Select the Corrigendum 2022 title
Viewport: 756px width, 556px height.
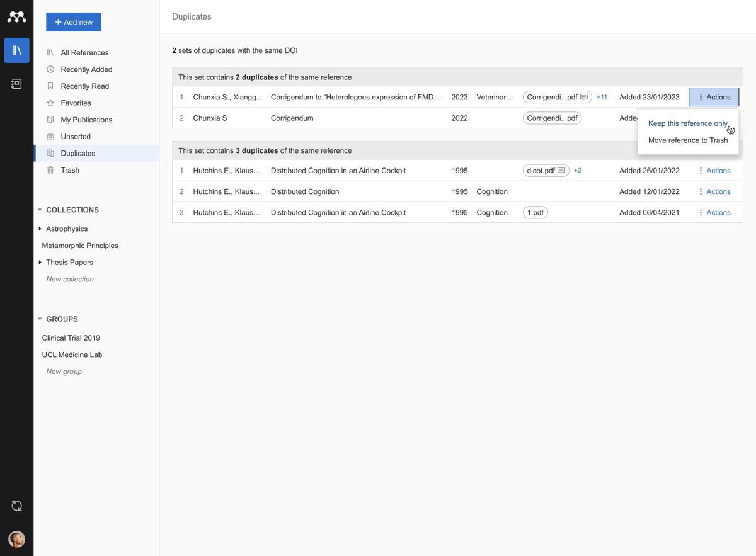coord(292,118)
